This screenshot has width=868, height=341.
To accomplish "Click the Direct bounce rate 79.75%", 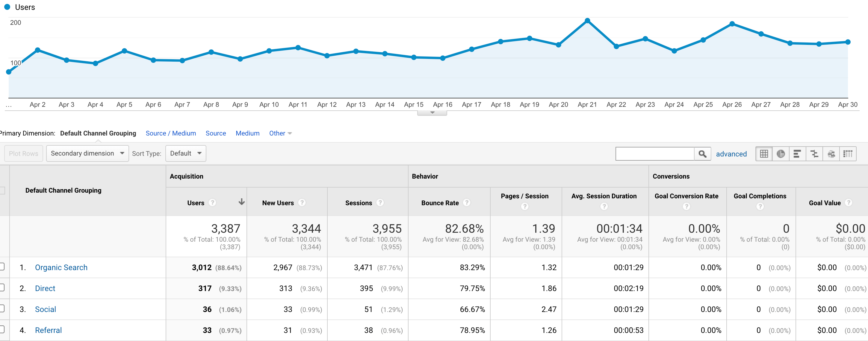I will (472, 288).
